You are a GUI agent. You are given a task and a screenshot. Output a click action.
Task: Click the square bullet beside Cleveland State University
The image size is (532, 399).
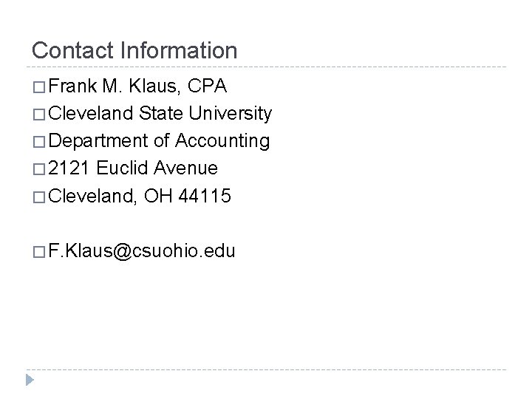click(x=39, y=115)
